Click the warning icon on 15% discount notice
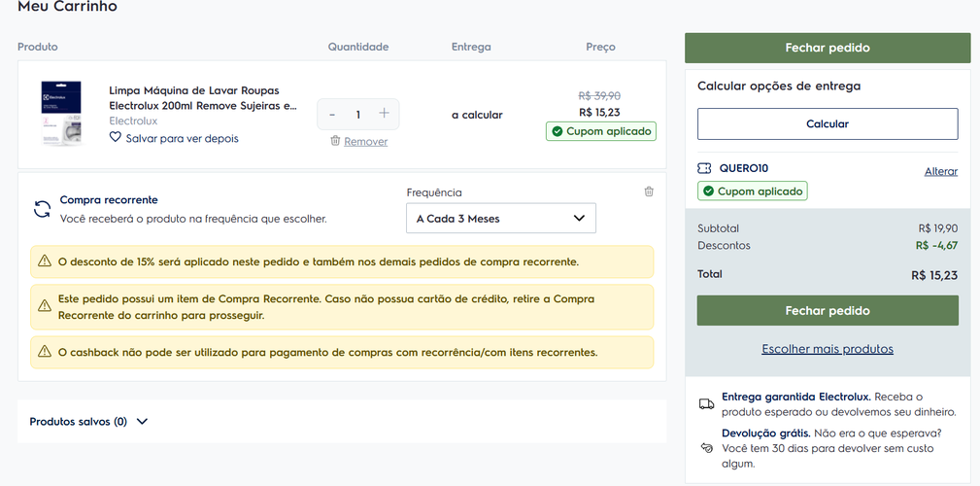 pos(45,260)
